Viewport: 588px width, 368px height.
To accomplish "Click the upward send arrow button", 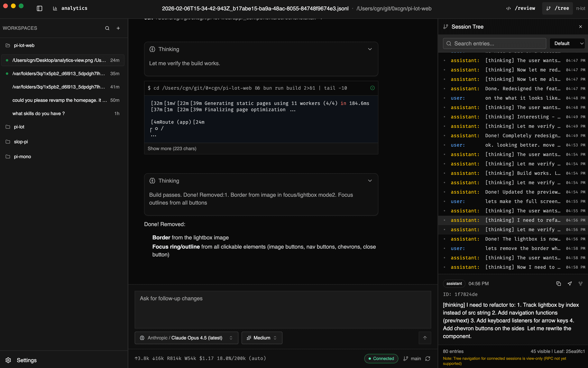I will [x=425, y=338].
